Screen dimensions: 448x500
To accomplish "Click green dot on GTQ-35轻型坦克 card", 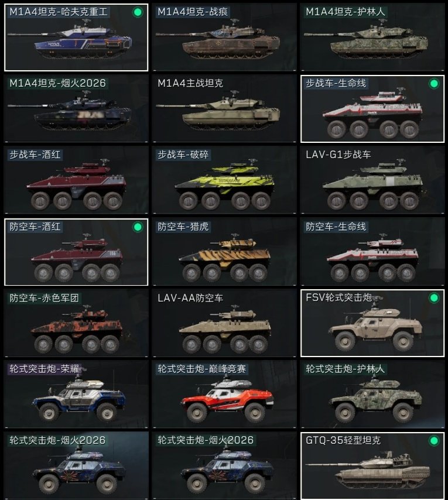I will point(433,441).
